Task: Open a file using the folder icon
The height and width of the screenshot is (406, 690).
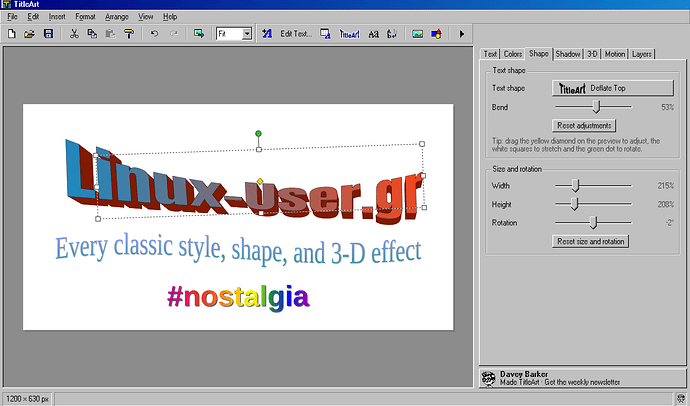Action: tap(29, 34)
